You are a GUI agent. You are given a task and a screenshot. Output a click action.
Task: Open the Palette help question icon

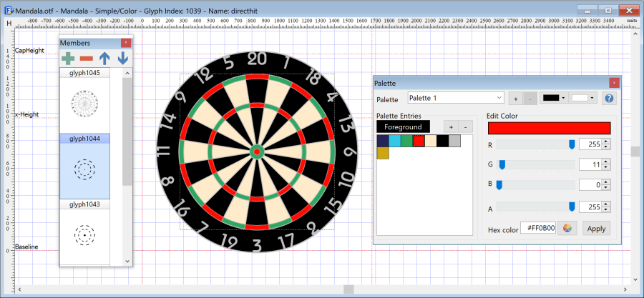pyautogui.click(x=610, y=99)
